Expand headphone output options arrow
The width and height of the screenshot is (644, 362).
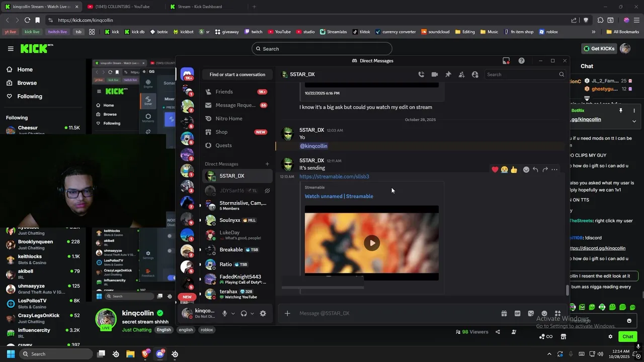[x=252, y=313]
